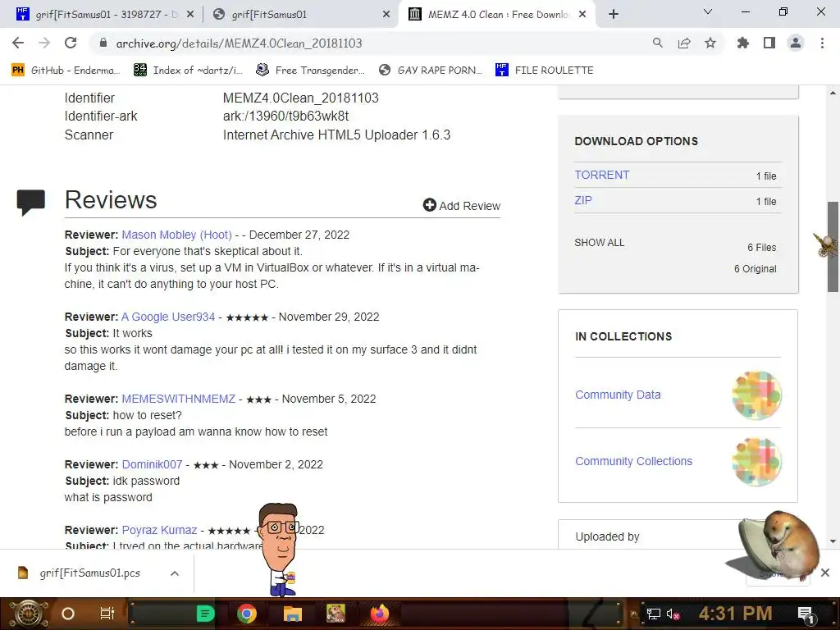840x630 pixels.
Task: Click scrollbar up arrow
Action: click(x=833, y=93)
